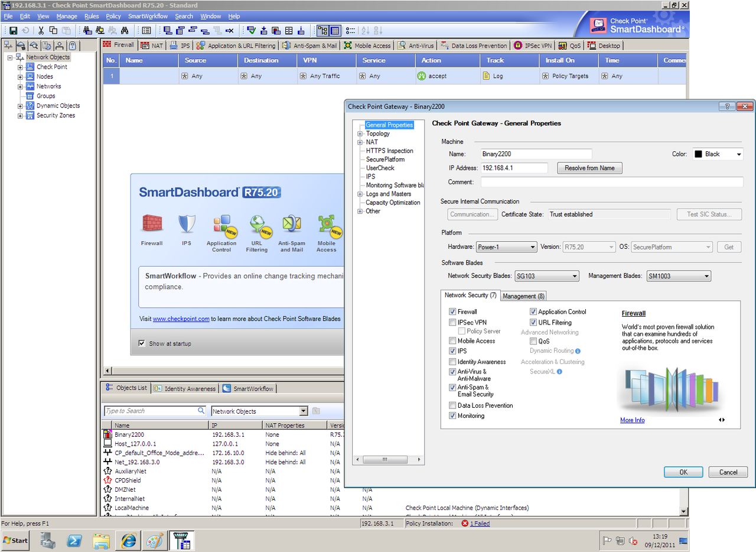Click the Firewall brick icon in SmartDashboard splash
Image resolution: width=756 pixels, height=552 pixels.
[x=152, y=224]
